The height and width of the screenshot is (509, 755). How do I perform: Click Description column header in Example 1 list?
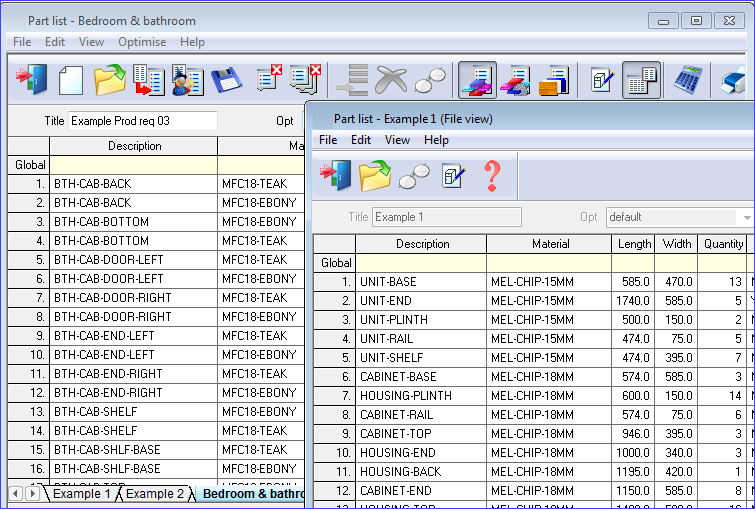tap(421, 244)
